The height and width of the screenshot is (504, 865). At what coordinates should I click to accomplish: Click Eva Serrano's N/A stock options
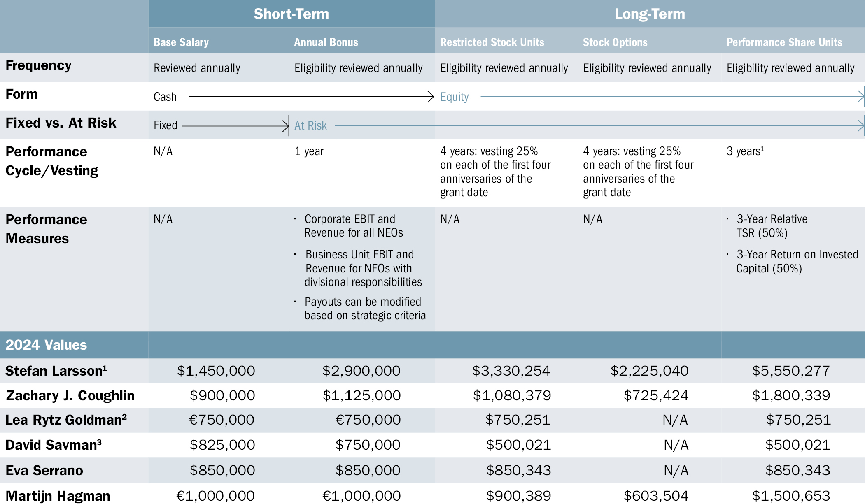[x=676, y=470]
